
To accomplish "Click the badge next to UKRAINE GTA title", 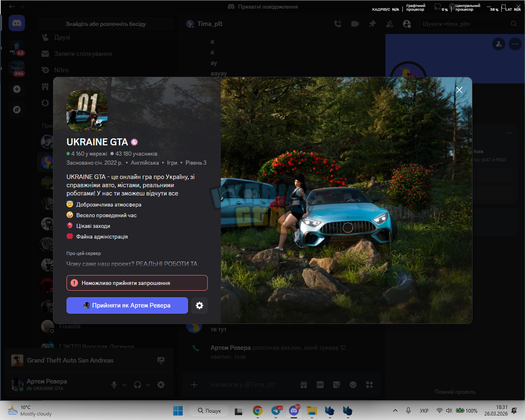I will (x=134, y=142).
